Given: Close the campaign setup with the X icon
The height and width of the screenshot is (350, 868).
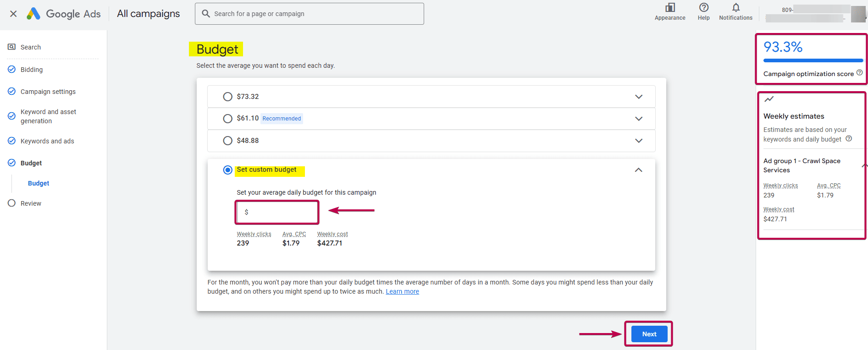Looking at the screenshot, I should point(13,14).
